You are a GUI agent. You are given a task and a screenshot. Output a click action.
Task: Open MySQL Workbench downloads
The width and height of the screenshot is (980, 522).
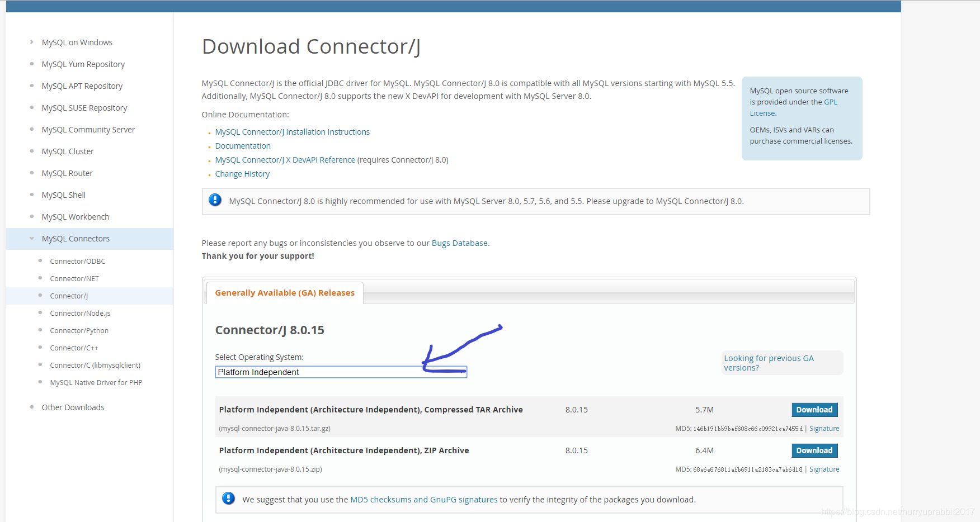point(75,217)
